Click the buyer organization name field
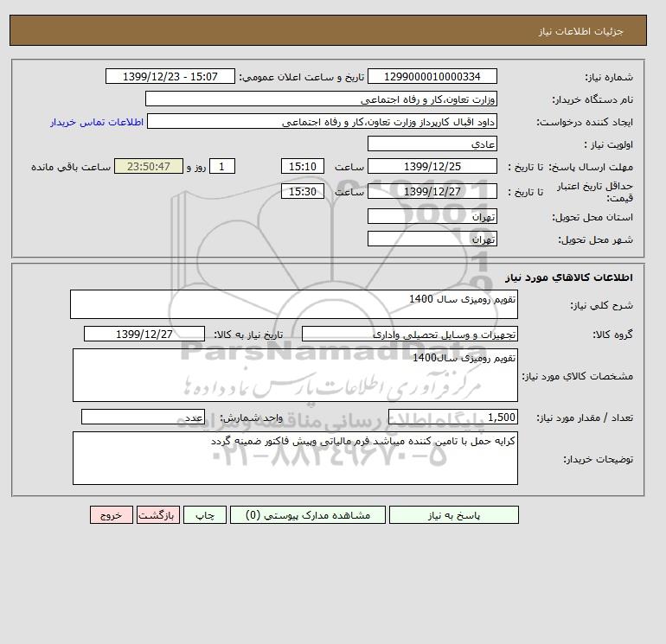The width and height of the screenshot is (666, 644). click(x=321, y=99)
